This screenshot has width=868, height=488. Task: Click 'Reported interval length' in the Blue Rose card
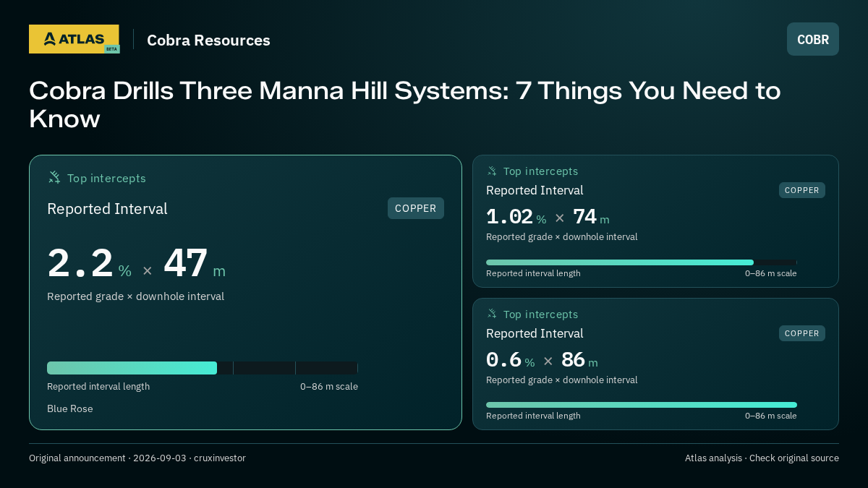tap(98, 386)
